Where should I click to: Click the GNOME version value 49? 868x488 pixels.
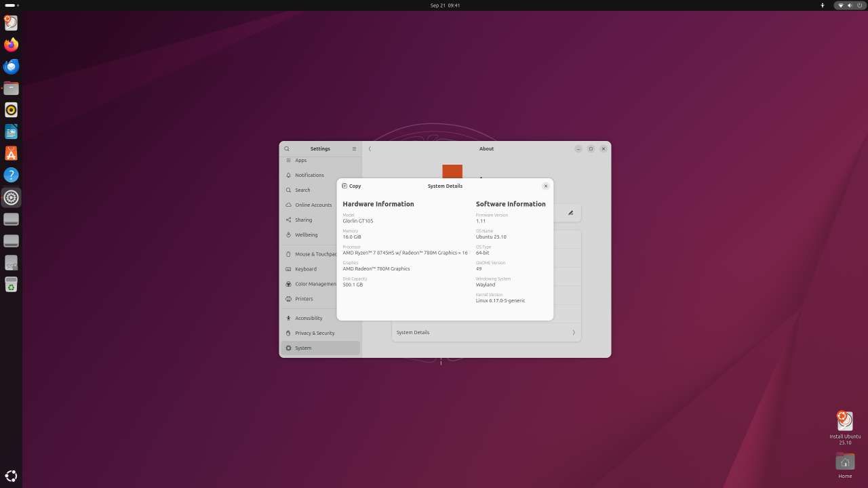(479, 268)
